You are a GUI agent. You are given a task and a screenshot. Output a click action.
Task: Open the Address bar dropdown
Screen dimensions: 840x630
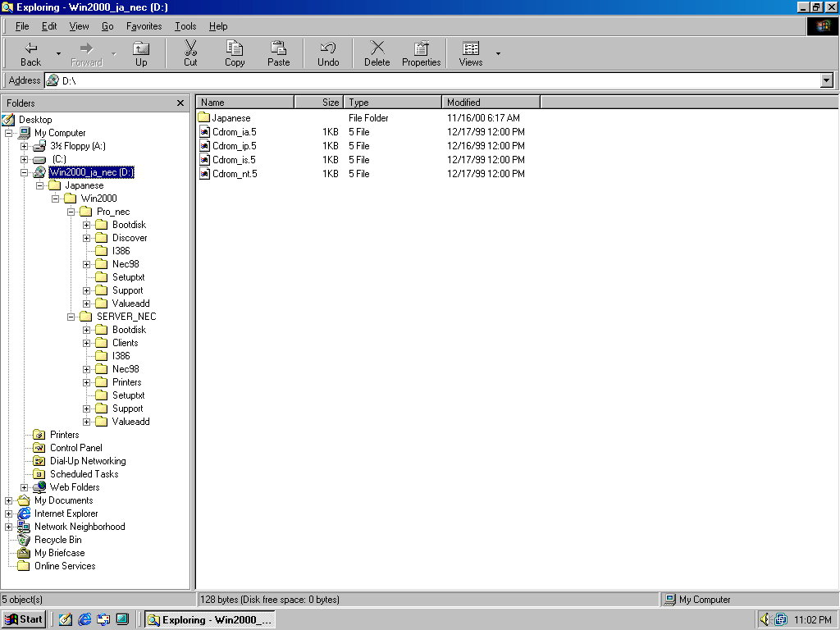pos(827,80)
